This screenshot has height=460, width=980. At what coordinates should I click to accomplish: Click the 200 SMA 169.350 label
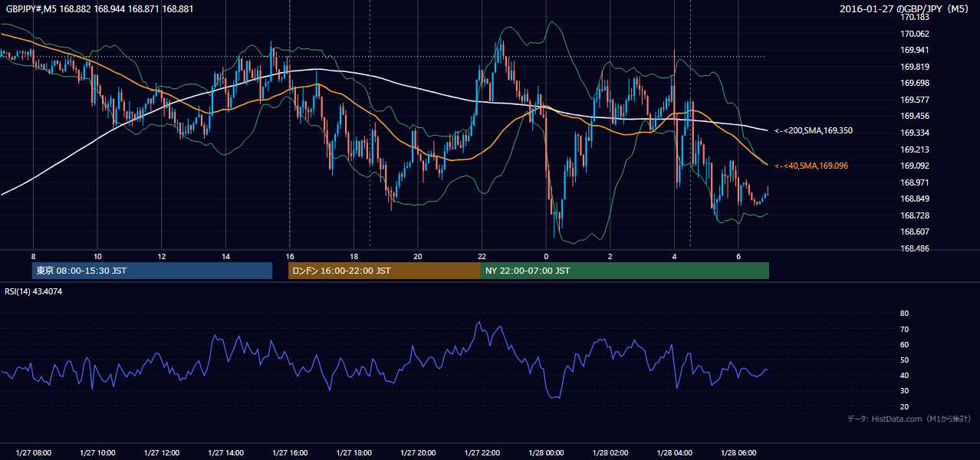[814, 131]
